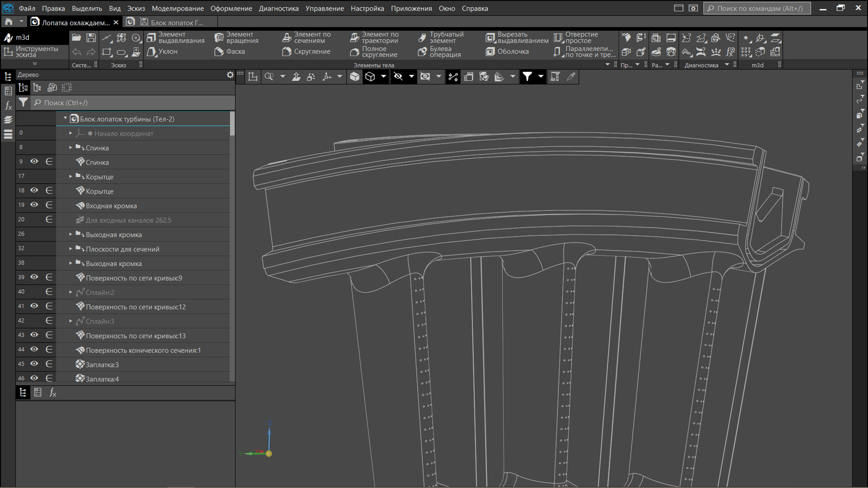
Task: Select the Уклон draft tool
Action: pyautogui.click(x=162, y=51)
